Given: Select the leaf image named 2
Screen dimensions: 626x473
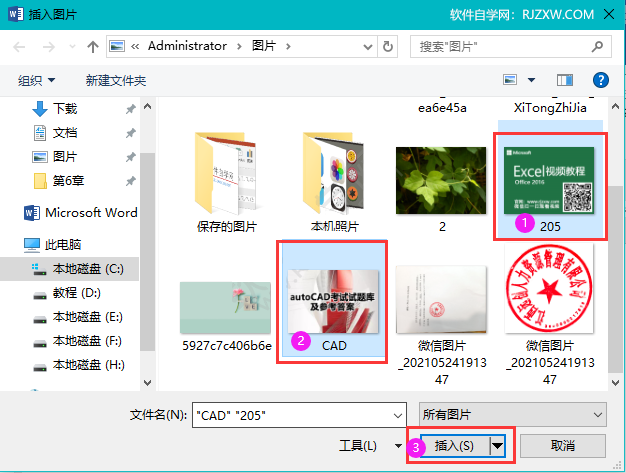Looking at the screenshot, I should click(441, 190).
